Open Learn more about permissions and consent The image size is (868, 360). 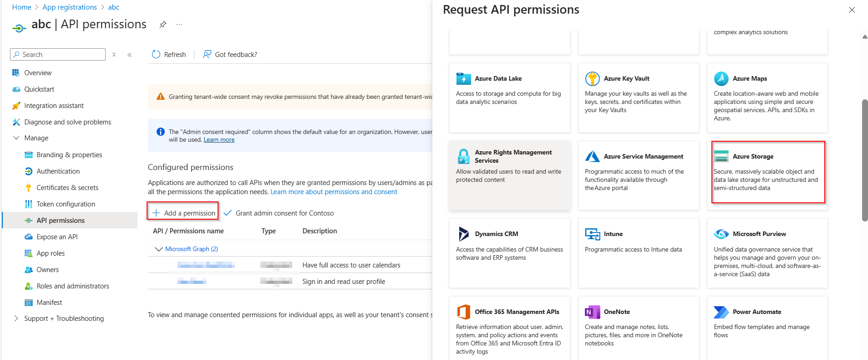(334, 192)
